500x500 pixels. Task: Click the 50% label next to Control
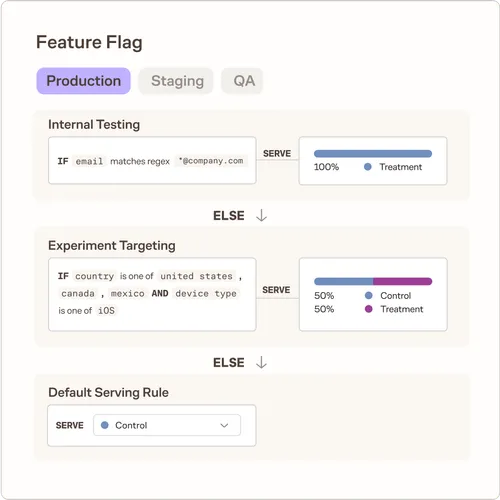pyautogui.click(x=324, y=296)
